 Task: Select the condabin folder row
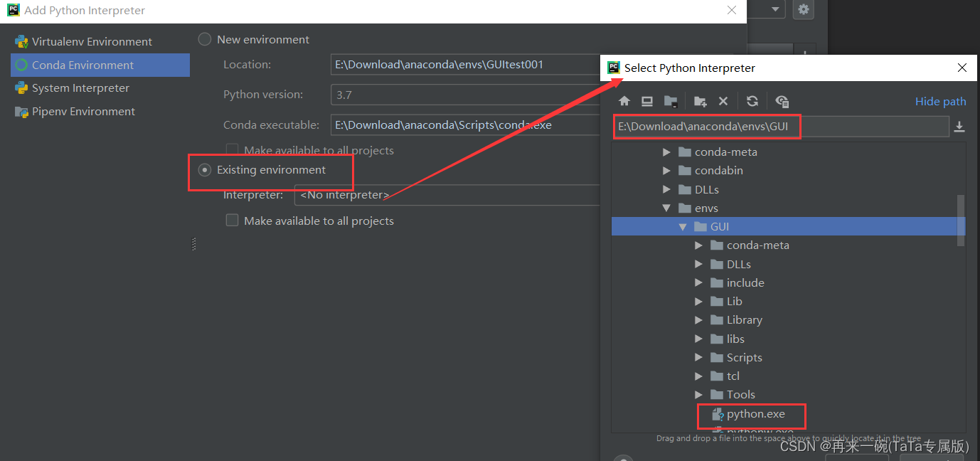(x=789, y=171)
